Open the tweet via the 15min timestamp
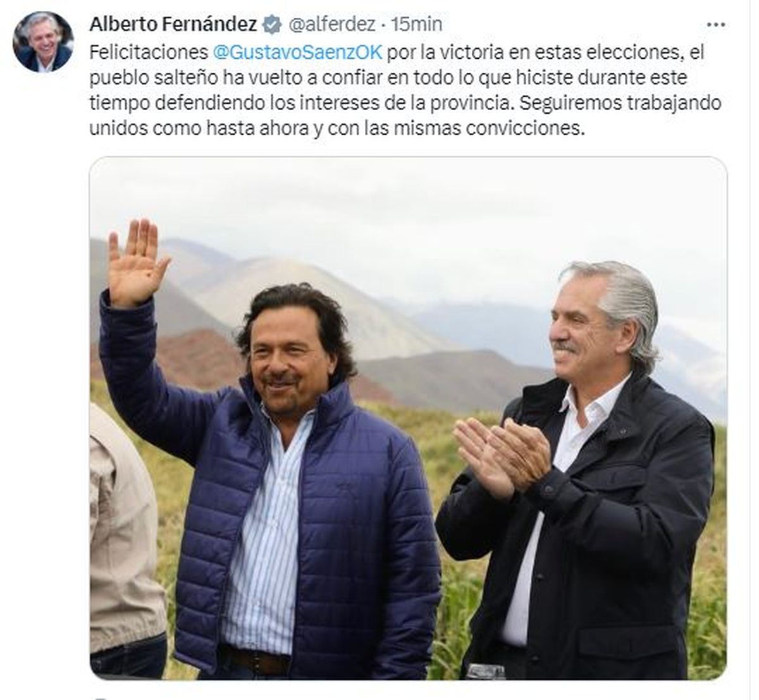Screen dimensions: 759x700 click(x=416, y=25)
